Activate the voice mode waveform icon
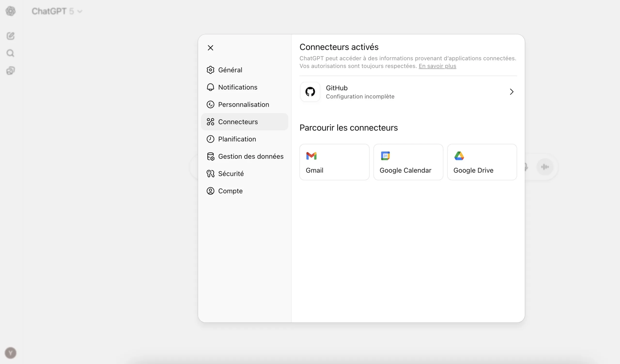This screenshot has height=364, width=620. 545,167
